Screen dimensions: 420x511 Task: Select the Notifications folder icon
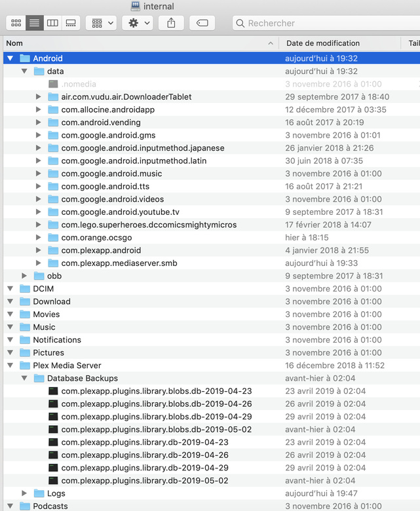25,340
